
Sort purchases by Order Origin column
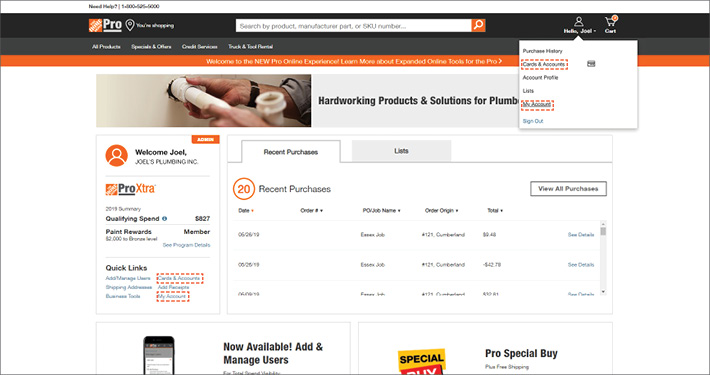[441, 211]
